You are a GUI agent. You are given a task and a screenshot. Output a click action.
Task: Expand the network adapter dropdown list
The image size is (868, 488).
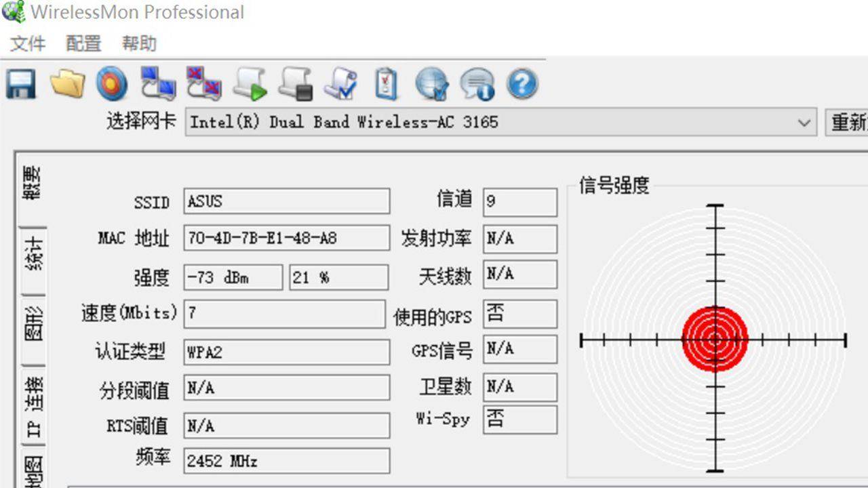[x=804, y=122]
